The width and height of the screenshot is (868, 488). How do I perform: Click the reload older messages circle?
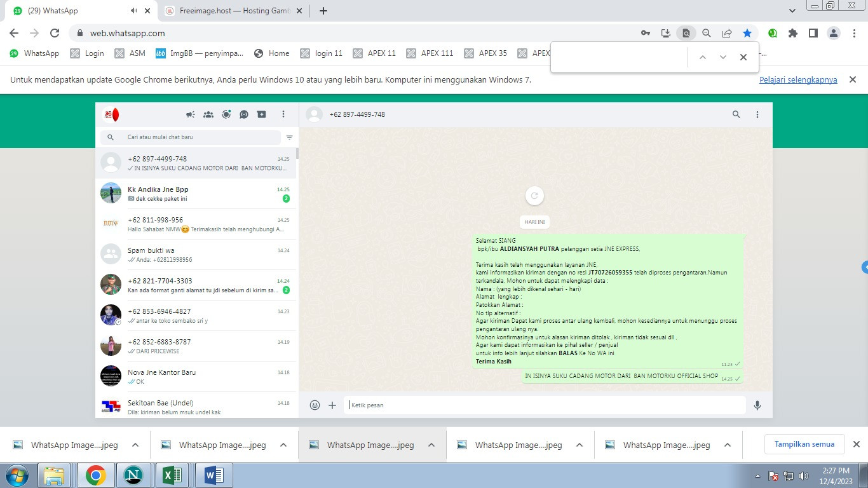point(534,196)
